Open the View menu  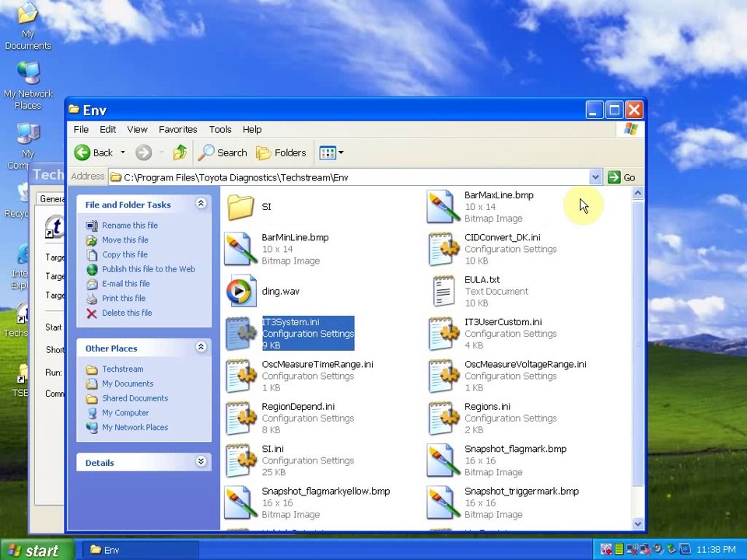click(x=137, y=130)
